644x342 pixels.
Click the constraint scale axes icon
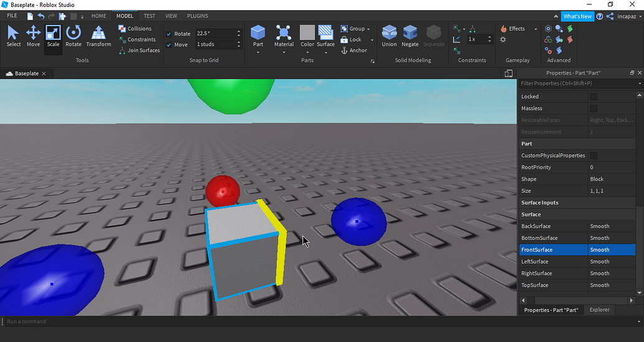pyautogui.click(x=456, y=39)
